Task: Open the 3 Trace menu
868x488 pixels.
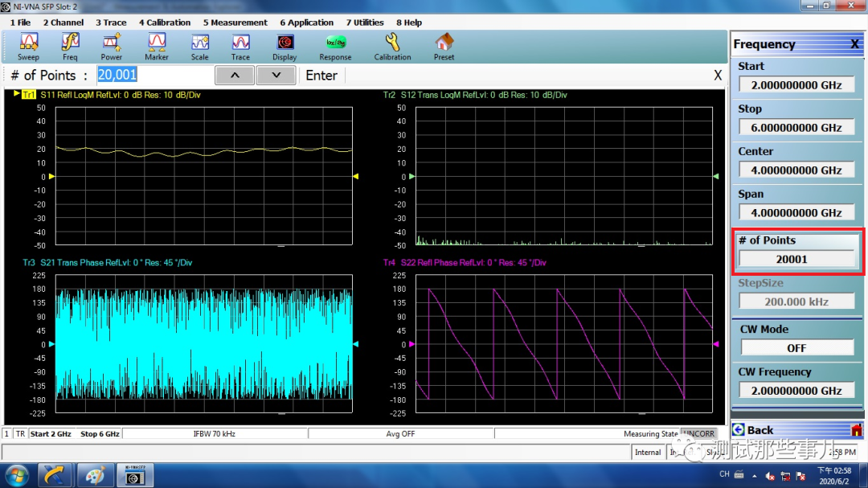Action: point(111,23)
